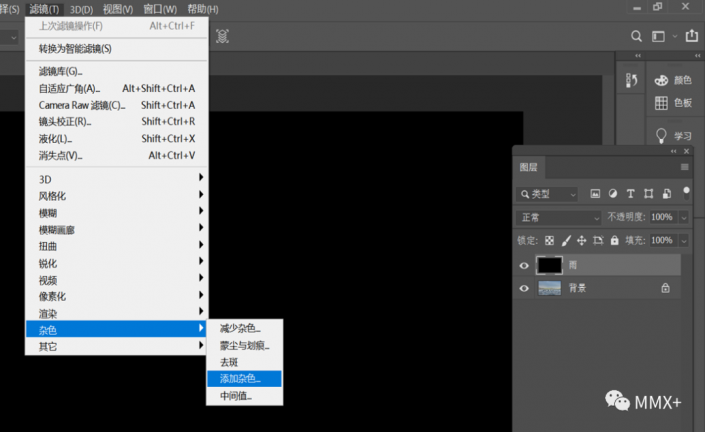Click the 图层 panel tab
The height and width of the screenshot is (432, 705).
click(x=528, y=168)
